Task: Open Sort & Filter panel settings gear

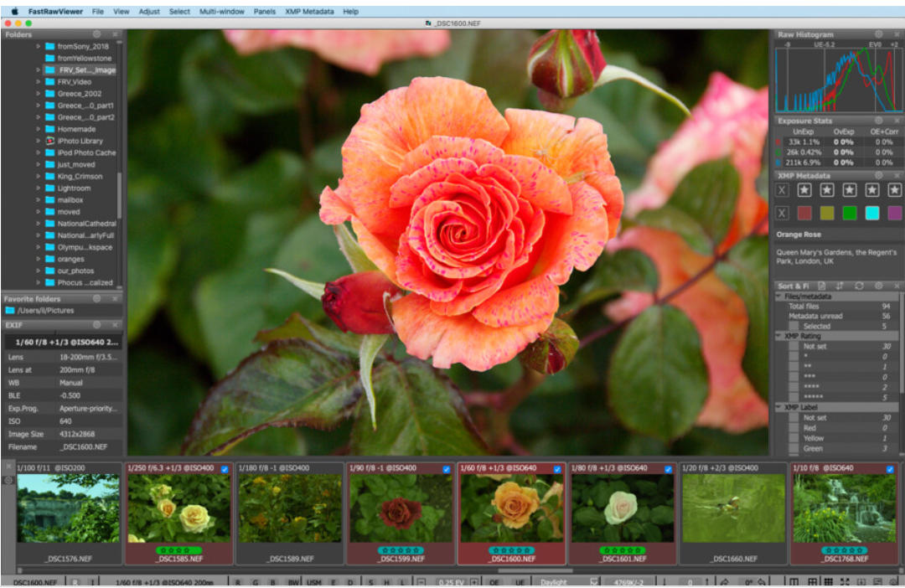Action: [878, 286]
